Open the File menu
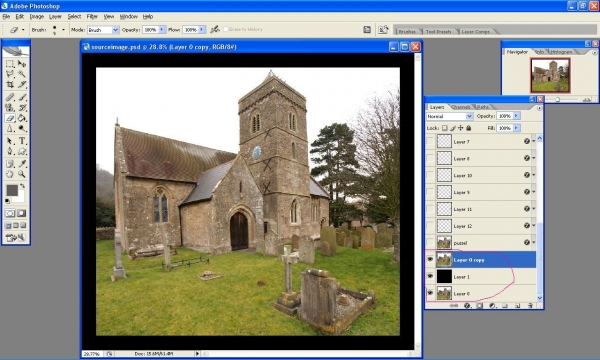This screenshot has height=360, width=600. pos(6,16)
